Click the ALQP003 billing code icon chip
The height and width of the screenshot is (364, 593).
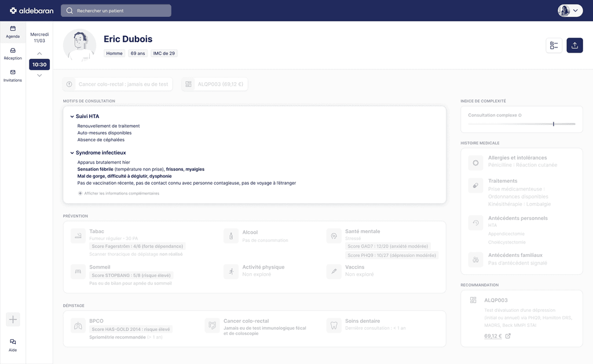[x=188, y=84]
